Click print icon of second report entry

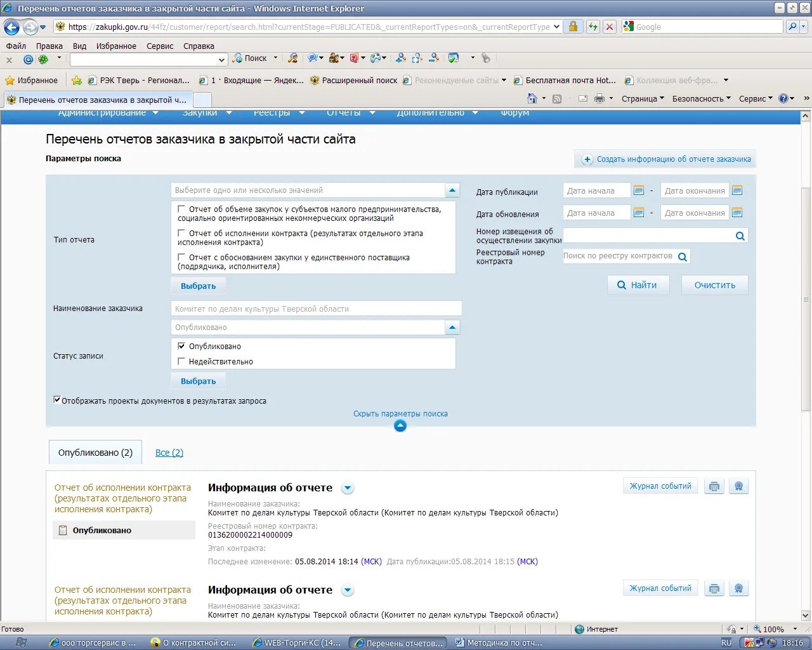coord(714,588)
